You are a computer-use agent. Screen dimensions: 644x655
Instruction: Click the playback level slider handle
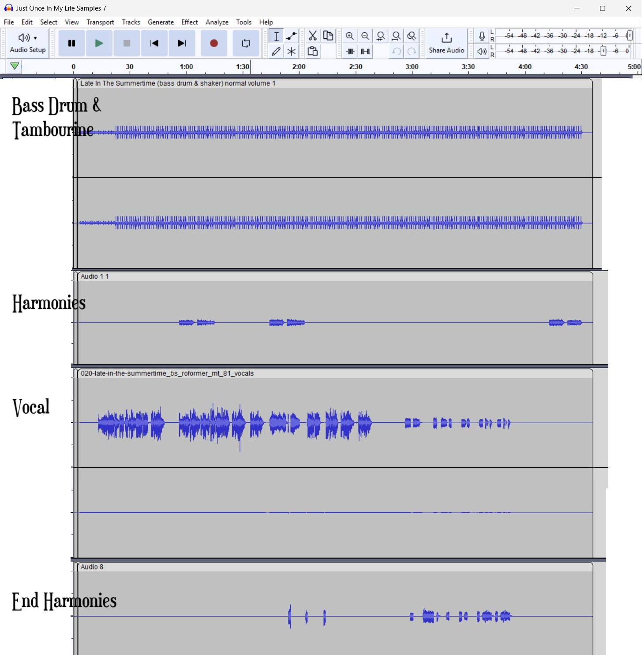pos(603,51)
